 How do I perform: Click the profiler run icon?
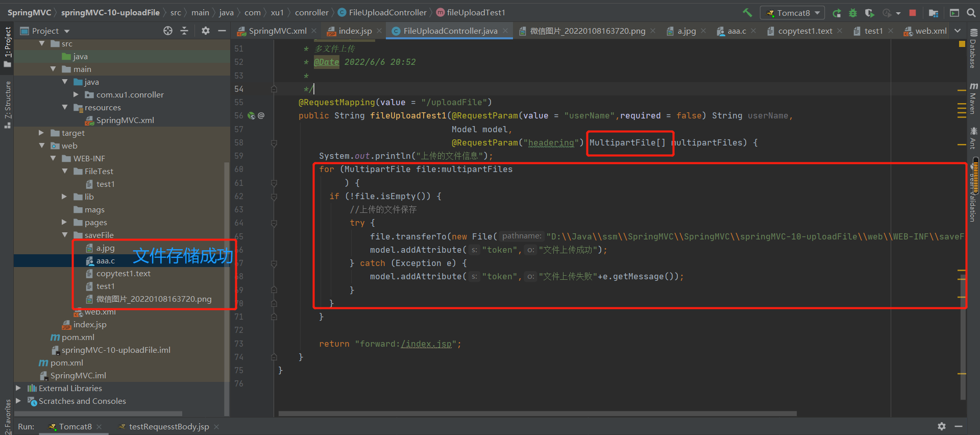(887, 13)
